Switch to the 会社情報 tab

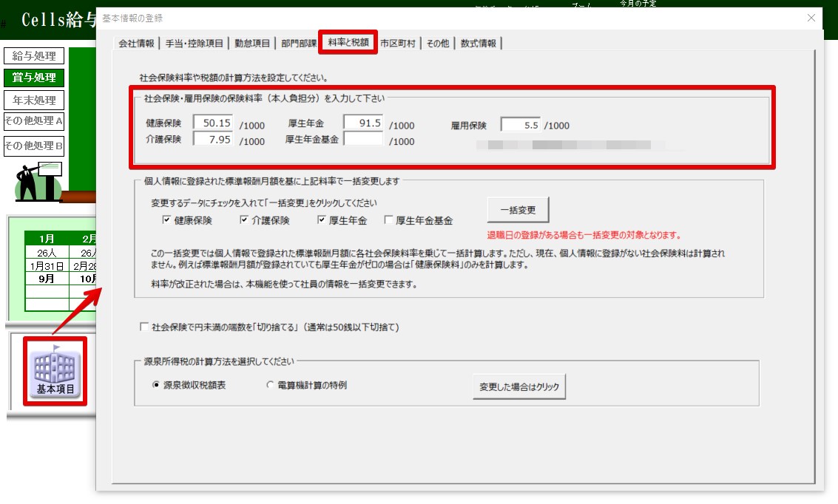pos(136,44)
